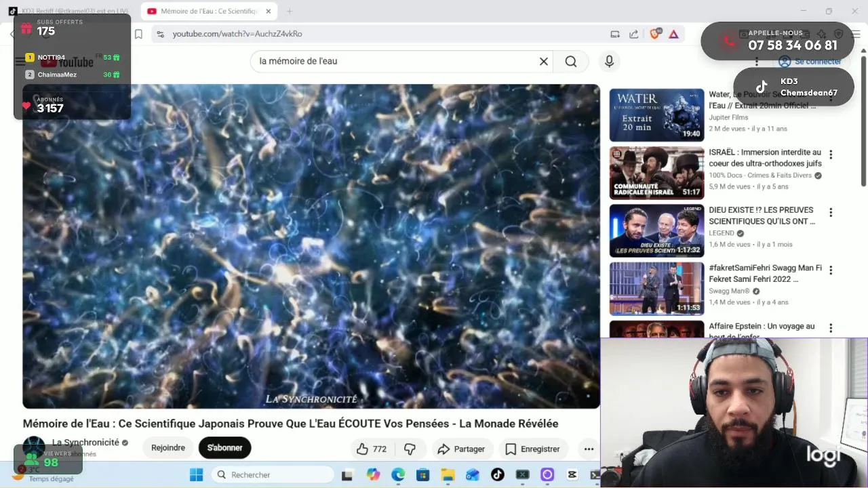Click the video title Mémoire de l'Eau

(x=290, y=424)
